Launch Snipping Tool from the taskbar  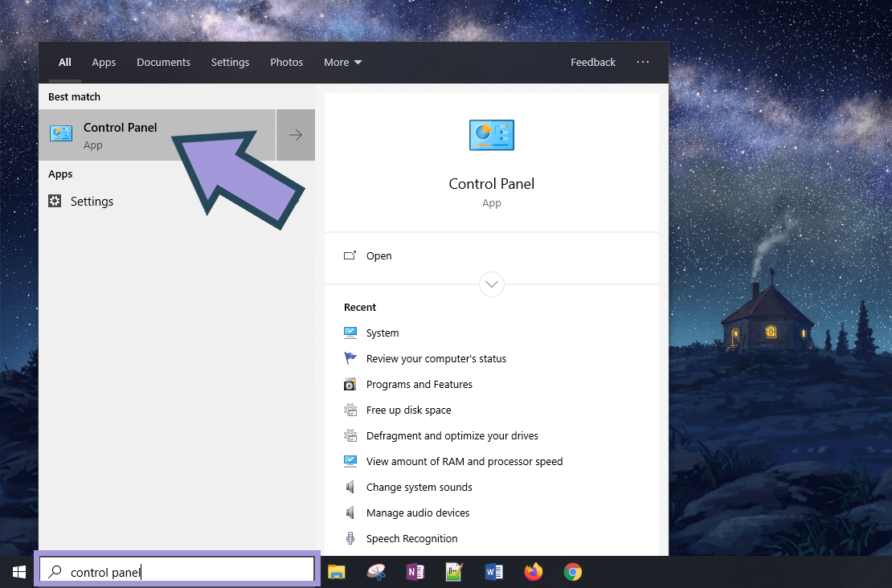pyautogui.click(x=376, y=572)
